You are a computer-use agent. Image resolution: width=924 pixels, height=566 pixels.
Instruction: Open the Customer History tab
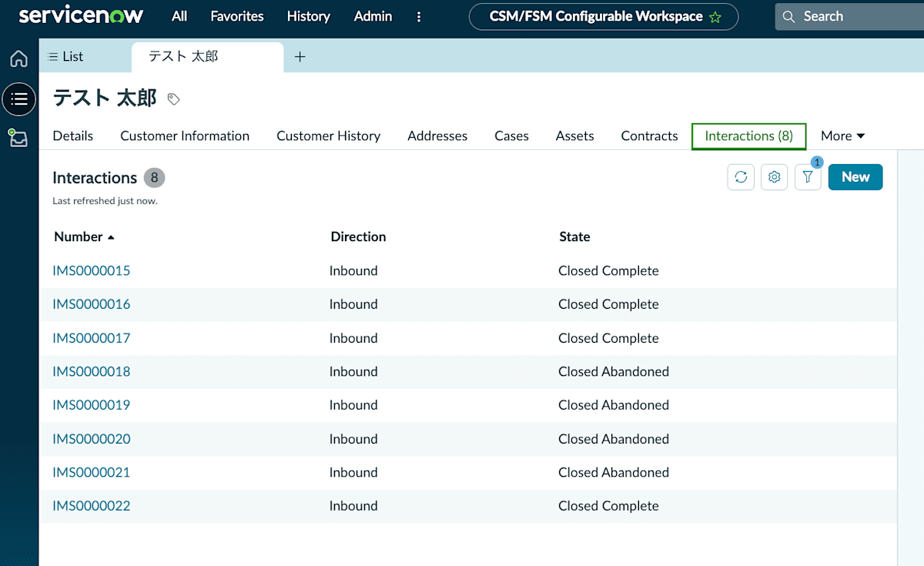click(x=329, y=136)
